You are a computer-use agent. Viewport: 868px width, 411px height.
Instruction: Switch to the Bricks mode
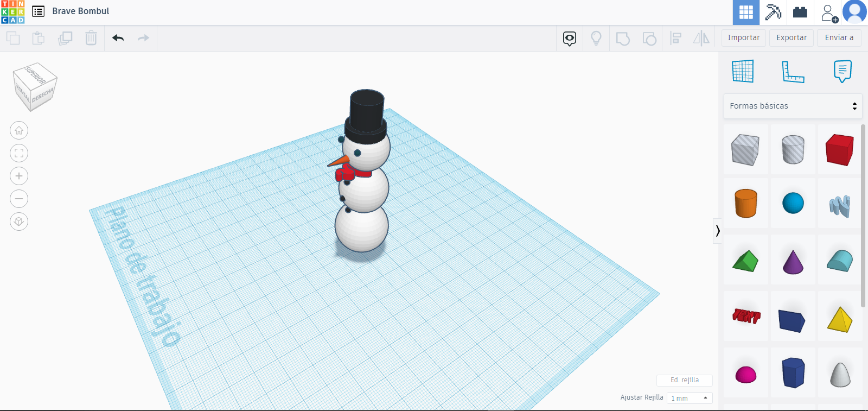click(x=800, y=12)
